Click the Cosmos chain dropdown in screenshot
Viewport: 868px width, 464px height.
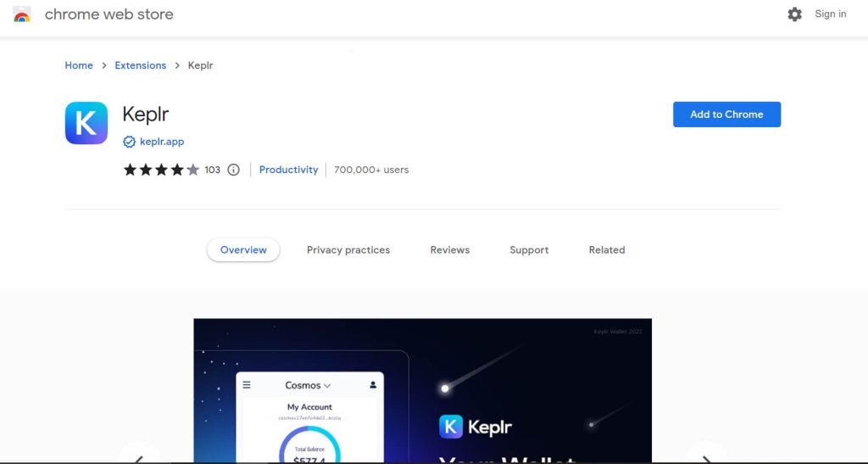pos(308,385)
